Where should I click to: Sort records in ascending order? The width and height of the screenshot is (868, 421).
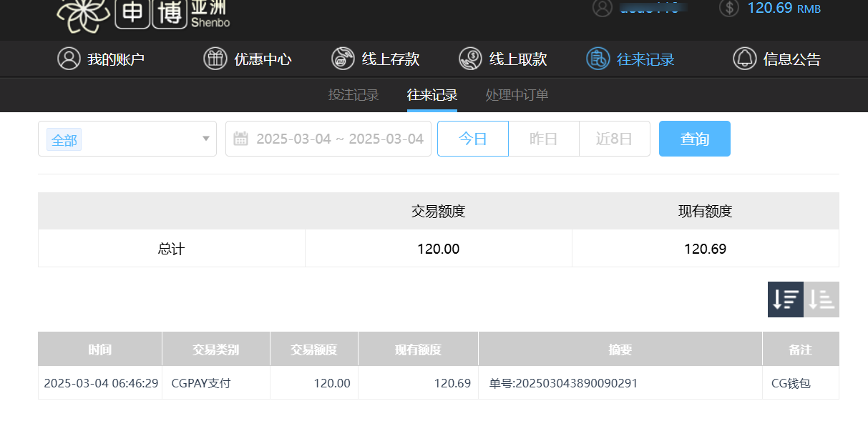click(x=821, y=299)
